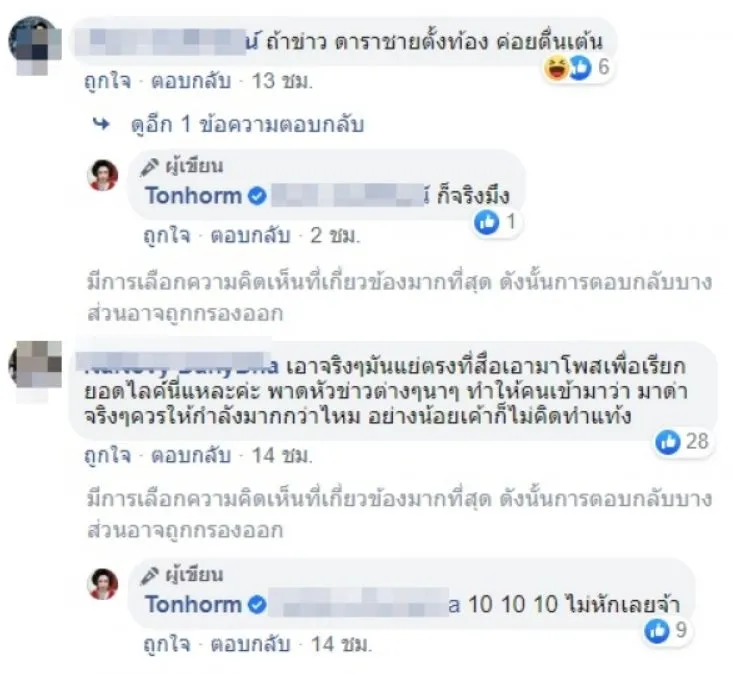
Task: Open Tonhorm's avatar in the last reply
Action: (103, 585)
